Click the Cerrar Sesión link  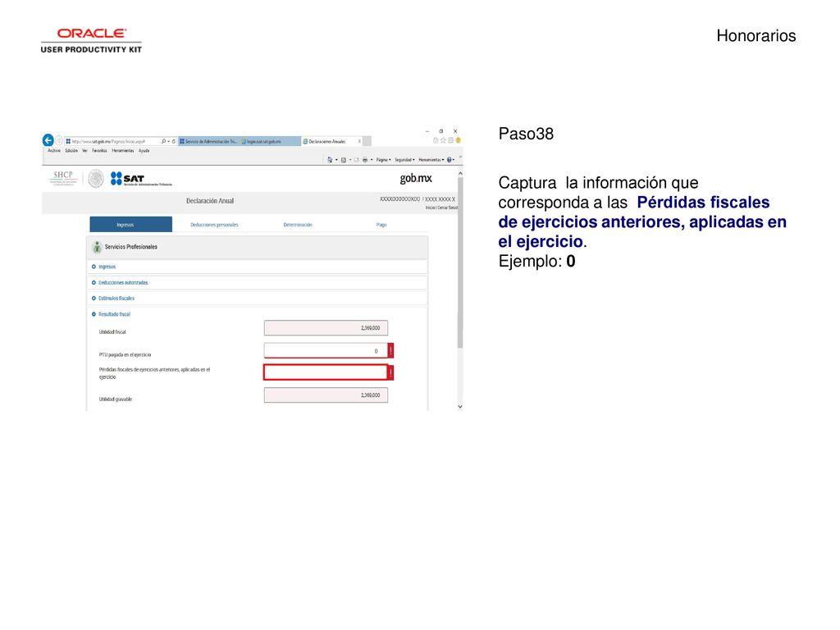[x=447, y=208]
